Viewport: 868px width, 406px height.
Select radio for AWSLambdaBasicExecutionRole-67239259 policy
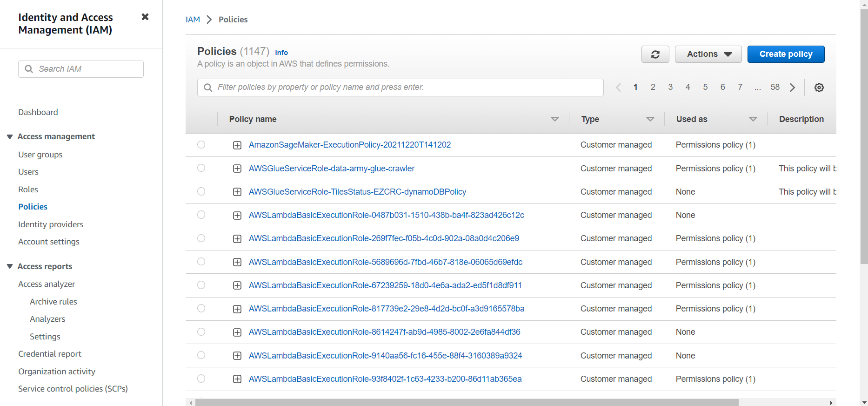click(201, 285)
